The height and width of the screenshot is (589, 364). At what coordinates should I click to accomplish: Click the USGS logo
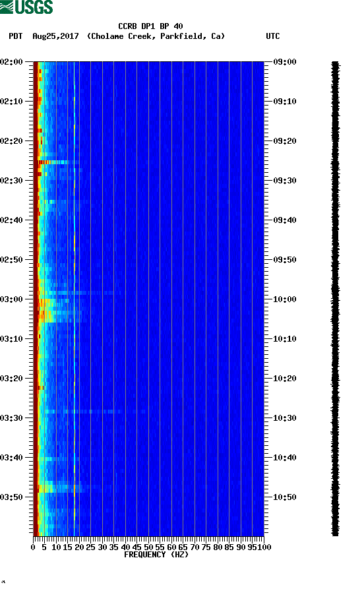click(26, 7)
